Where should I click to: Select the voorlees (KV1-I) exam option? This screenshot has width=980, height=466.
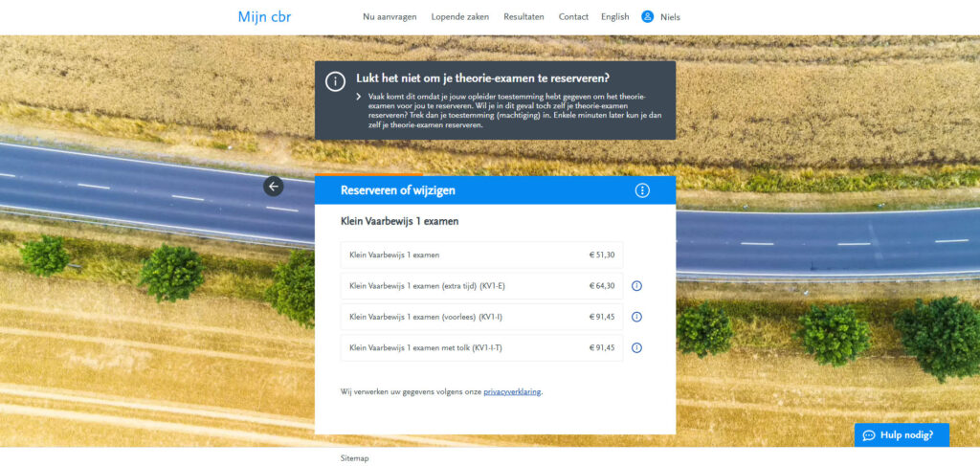pos(481,317)
